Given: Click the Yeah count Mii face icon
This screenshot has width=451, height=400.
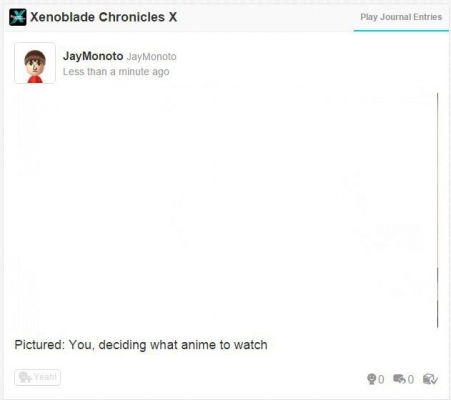Looking at the screenshot, I should click(x=371, y=379).
